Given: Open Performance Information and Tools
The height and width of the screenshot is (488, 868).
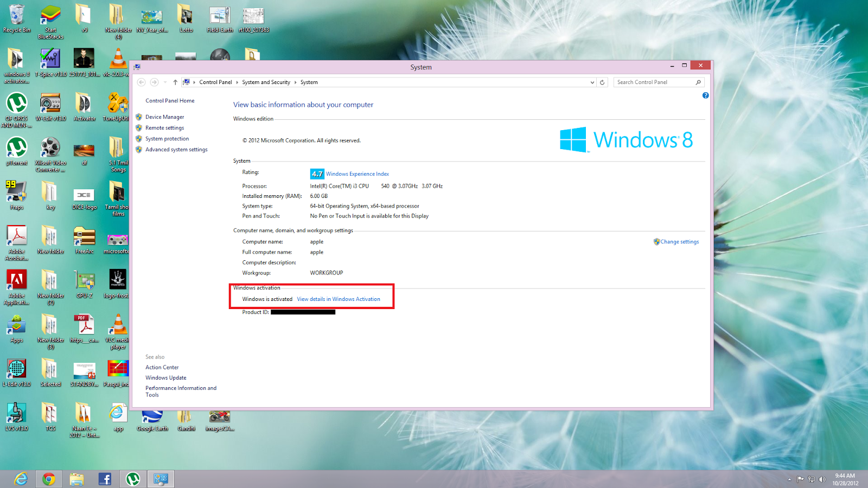Looking at the screenshot, I should pyautogui.click(x=181, y=391).
